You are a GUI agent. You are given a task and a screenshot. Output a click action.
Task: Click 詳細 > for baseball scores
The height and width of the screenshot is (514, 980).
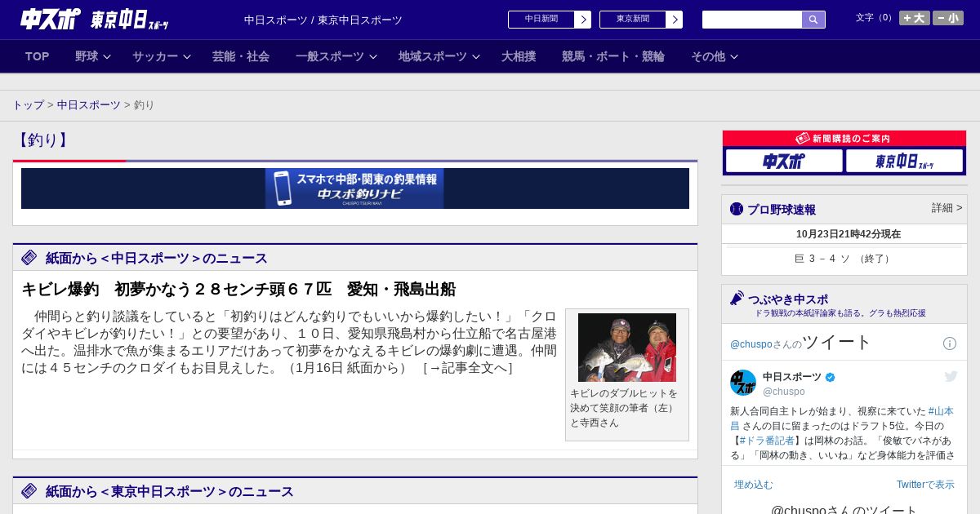point(947,208)
